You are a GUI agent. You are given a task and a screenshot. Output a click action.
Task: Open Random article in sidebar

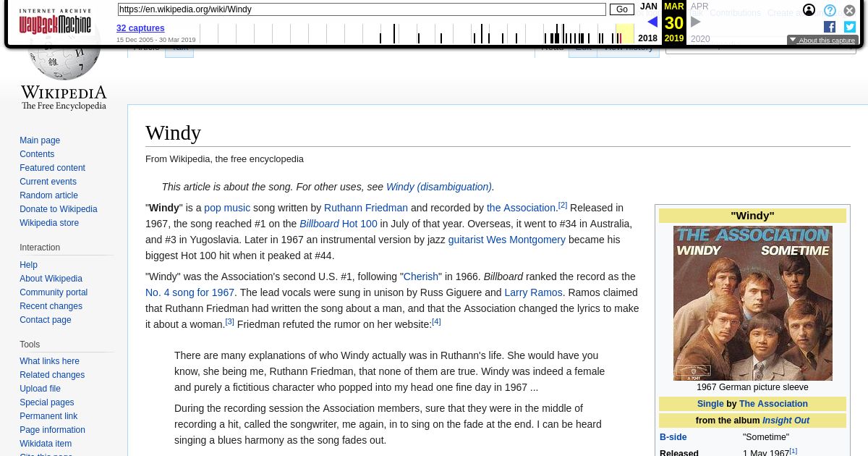pos(48,195)
